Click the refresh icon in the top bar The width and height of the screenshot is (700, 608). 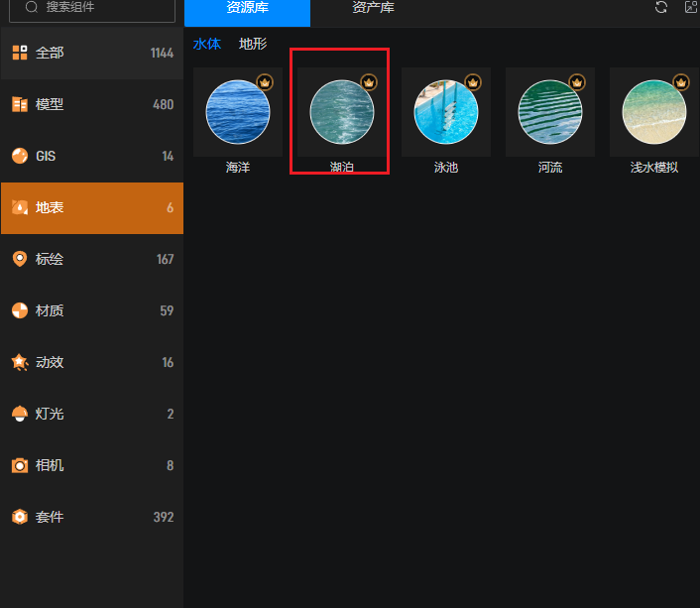click(x=661, y=8)
